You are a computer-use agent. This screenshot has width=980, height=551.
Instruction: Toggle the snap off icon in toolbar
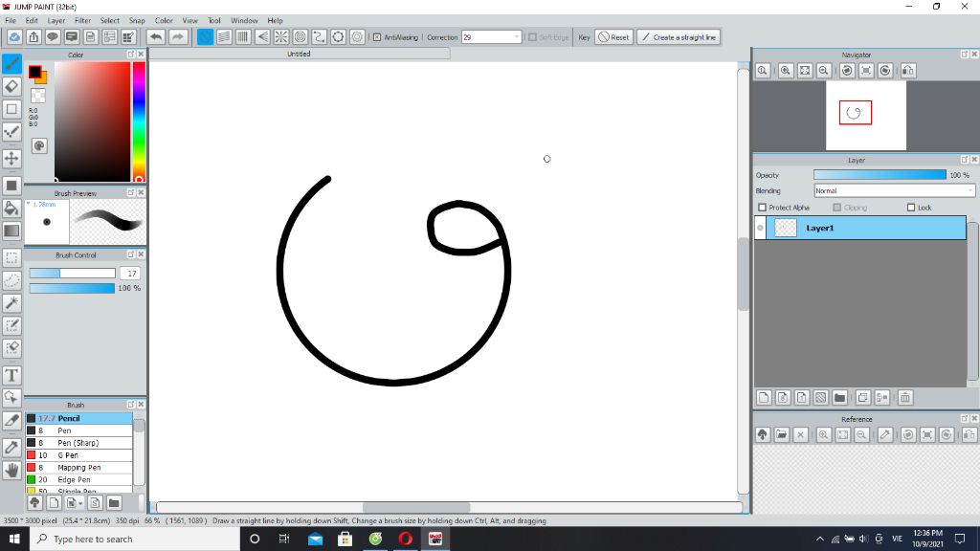205,37
